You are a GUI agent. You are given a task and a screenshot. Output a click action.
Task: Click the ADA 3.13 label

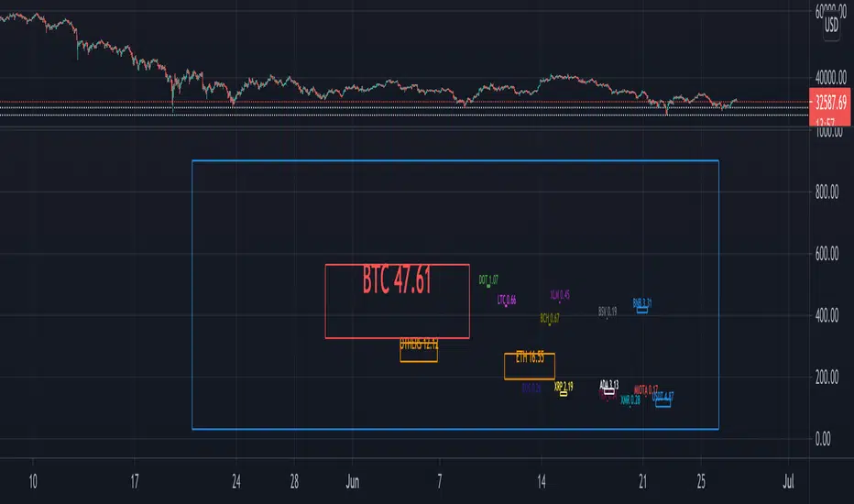[x=609, y=385]
